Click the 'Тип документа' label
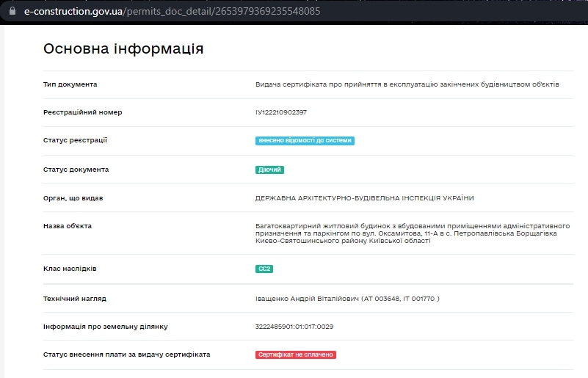 pyautogui.click(x=70, y=84)
